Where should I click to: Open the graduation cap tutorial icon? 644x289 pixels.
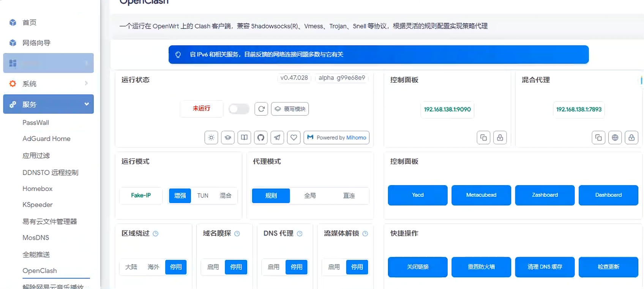pos(228,138)
